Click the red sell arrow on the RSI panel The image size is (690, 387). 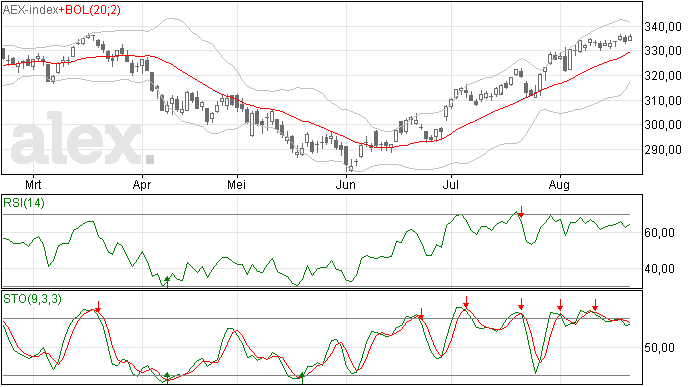point(521,211)
